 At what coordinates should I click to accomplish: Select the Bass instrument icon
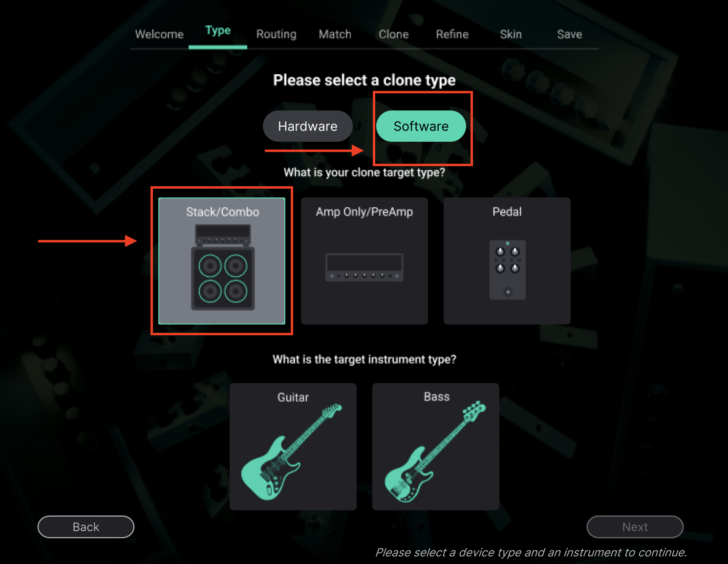pos(435,452)
